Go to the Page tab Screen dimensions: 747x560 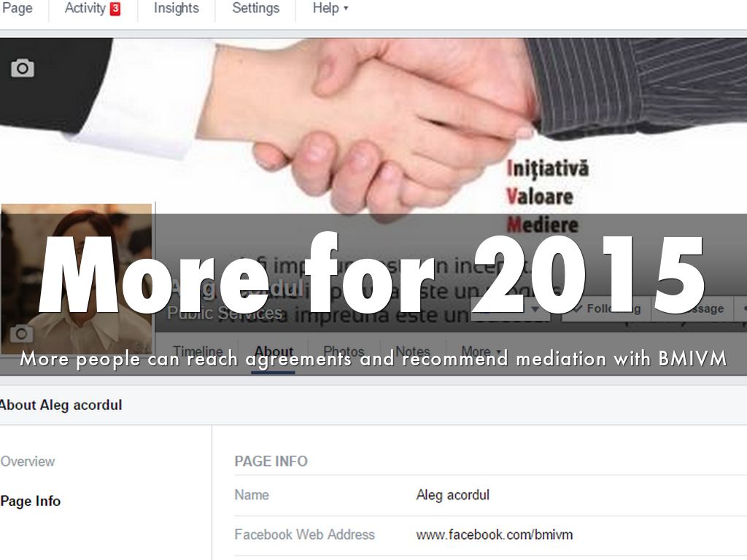(x=17, y=8)
